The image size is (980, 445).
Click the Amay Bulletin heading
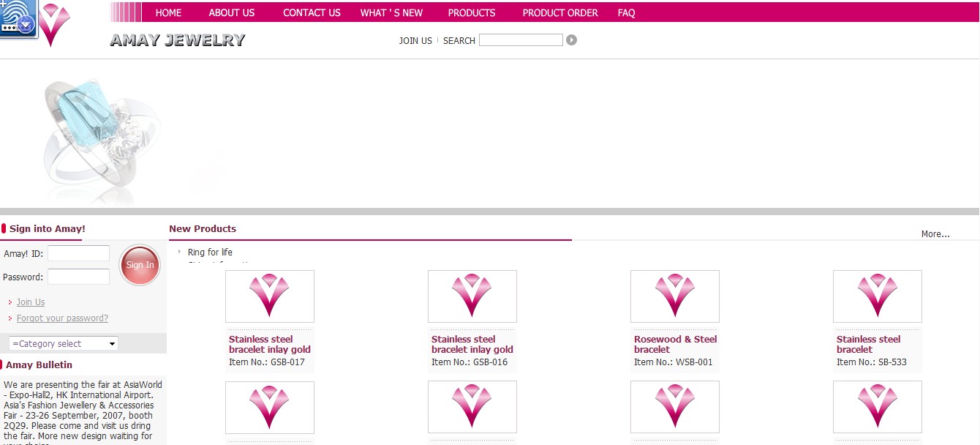click(39, 364)
